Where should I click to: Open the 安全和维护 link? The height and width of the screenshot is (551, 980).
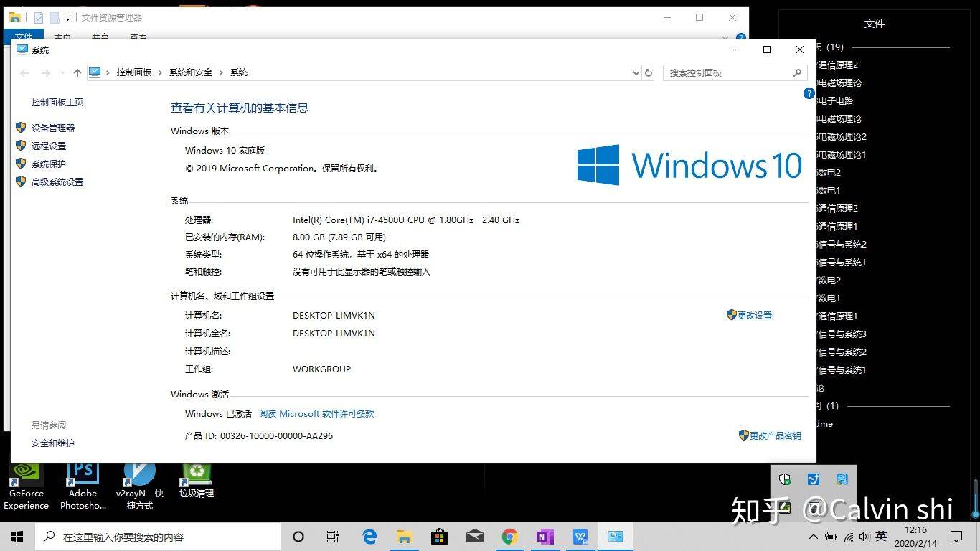click(x=53, y=443)
